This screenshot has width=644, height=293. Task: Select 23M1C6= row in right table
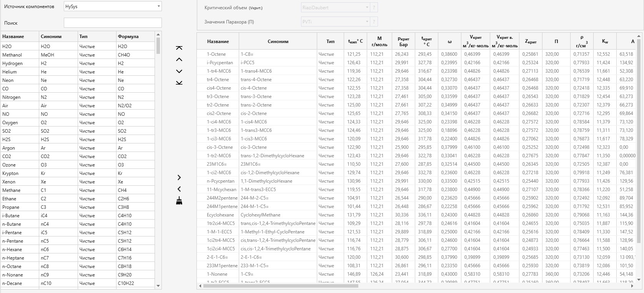pyautogui.click(x=416, y=164)
